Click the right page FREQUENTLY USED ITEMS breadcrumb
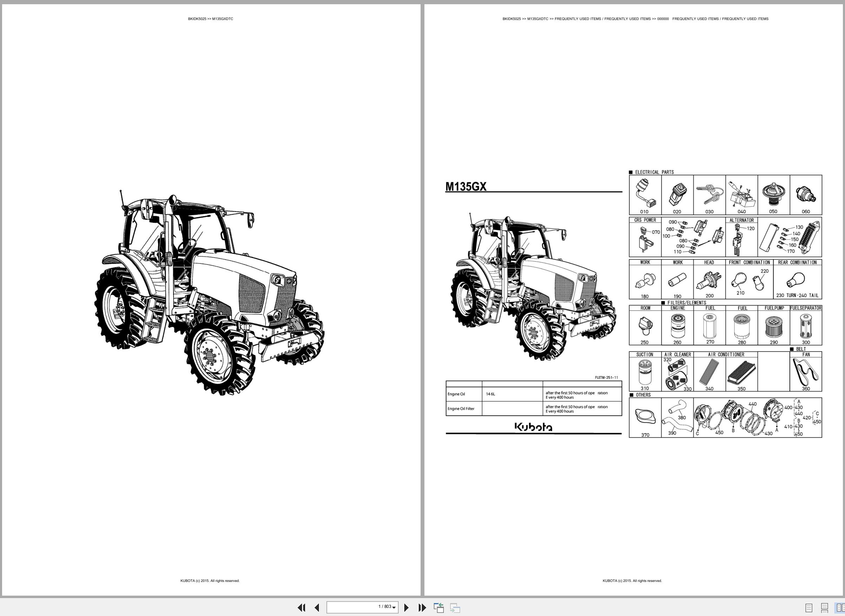The width and height of the screenshot is (845, 616). point(635,19)
